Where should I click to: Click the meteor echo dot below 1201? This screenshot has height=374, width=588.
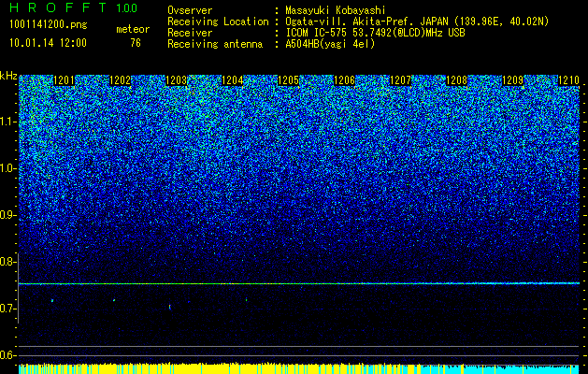52,300
